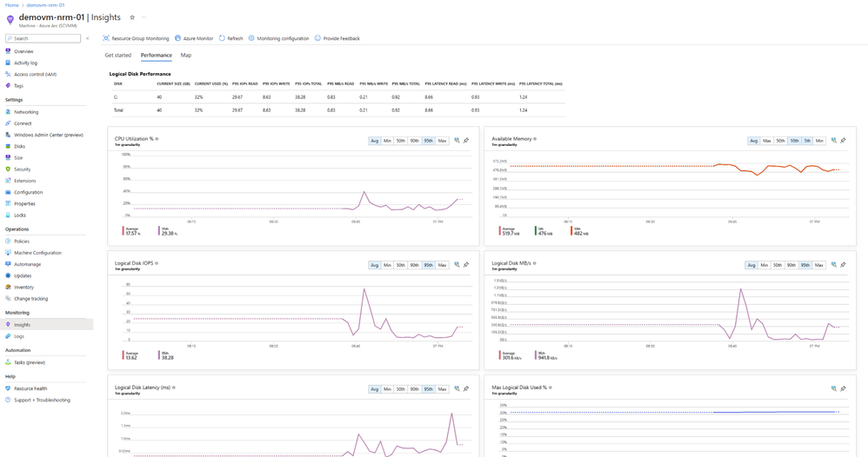Go to Home breadcrumb
Screen dimensions: 868x457
(x=11, y=5)
